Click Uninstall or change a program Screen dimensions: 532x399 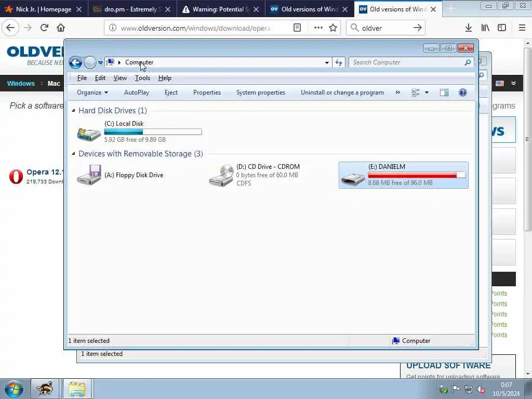pyautogui.click(x=342, y=92)
